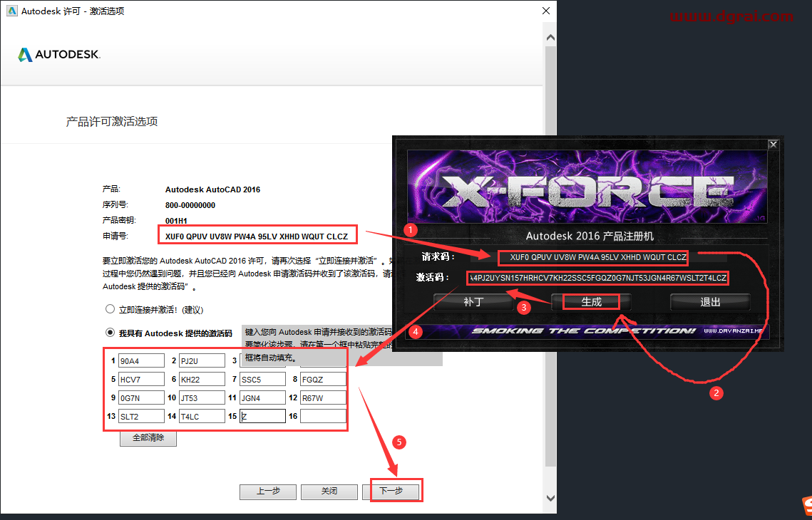Click activation code field 14 containing T4LC

click(x=202, y=416)
